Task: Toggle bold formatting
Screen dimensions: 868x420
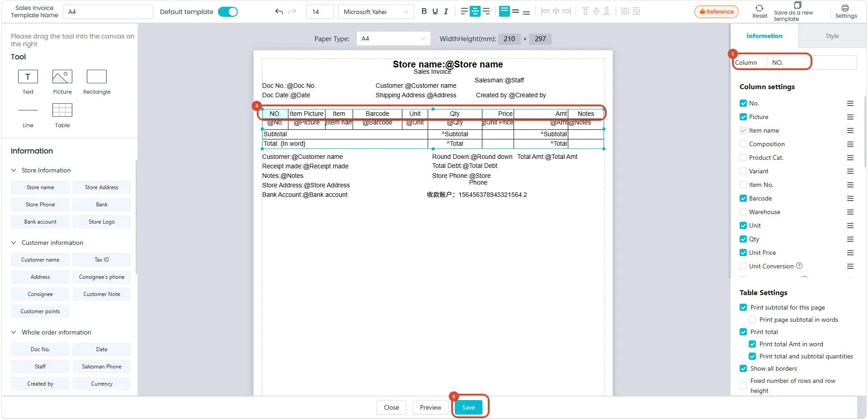Action: 424,11
